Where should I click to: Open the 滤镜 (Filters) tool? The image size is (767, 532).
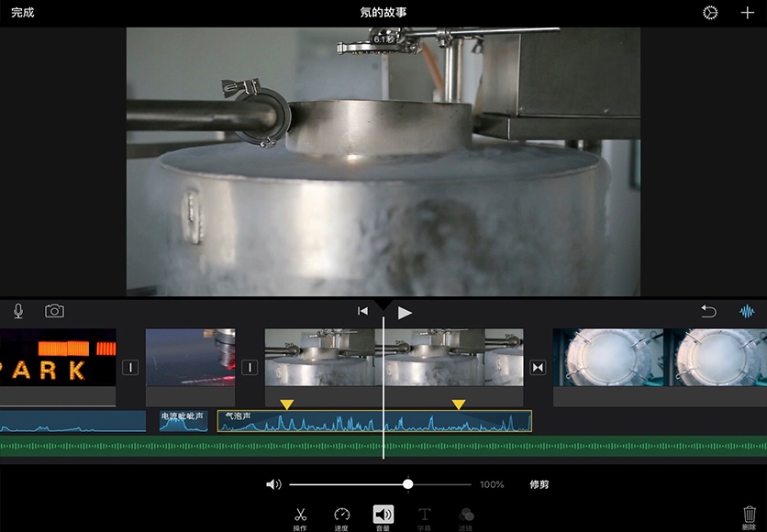[x=466, y=516]
